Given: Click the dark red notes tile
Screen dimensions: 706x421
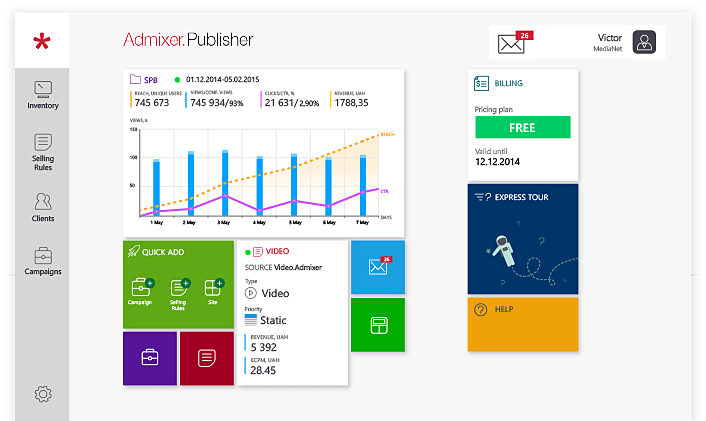Looking at the screenshot, I should click(206, 358).
